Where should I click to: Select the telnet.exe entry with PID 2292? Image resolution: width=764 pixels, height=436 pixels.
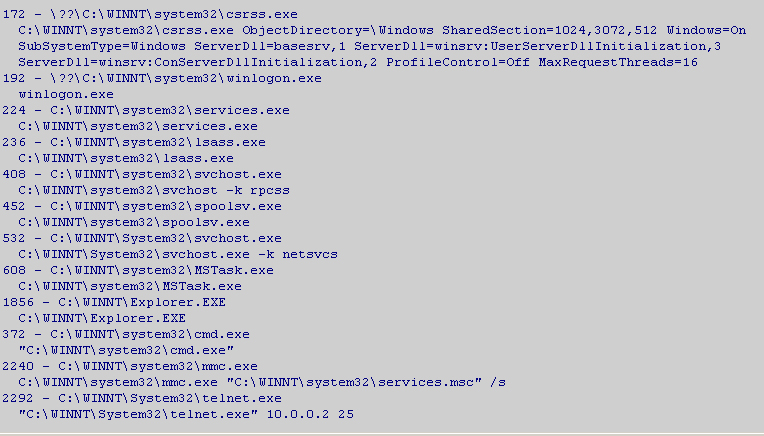click(x=142, y=399)
